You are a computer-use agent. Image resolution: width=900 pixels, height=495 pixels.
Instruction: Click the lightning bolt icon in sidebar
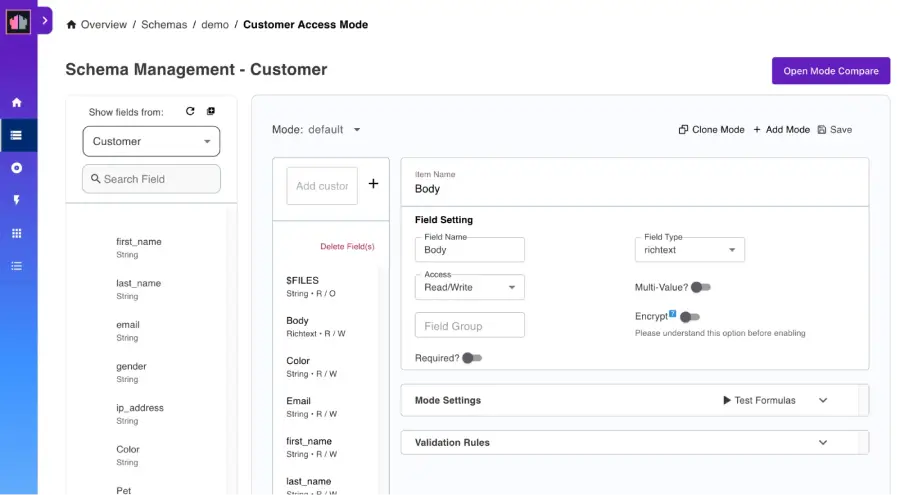pos(17,200)
